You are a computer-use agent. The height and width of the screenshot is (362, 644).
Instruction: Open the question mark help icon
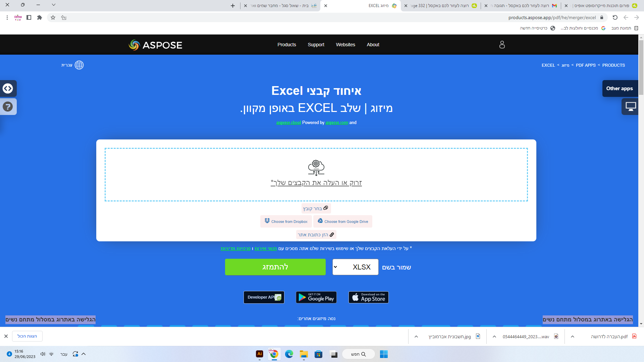click(x=8, y=107)
